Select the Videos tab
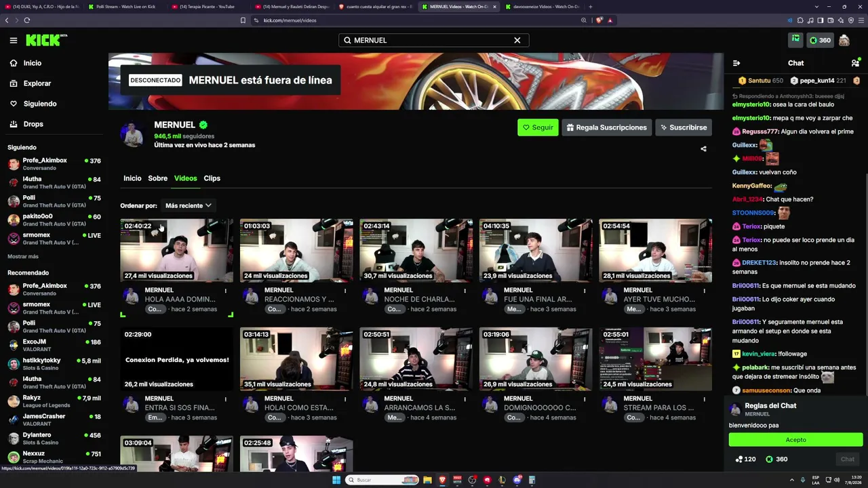The image size is (868, 488). click(185, 178)
